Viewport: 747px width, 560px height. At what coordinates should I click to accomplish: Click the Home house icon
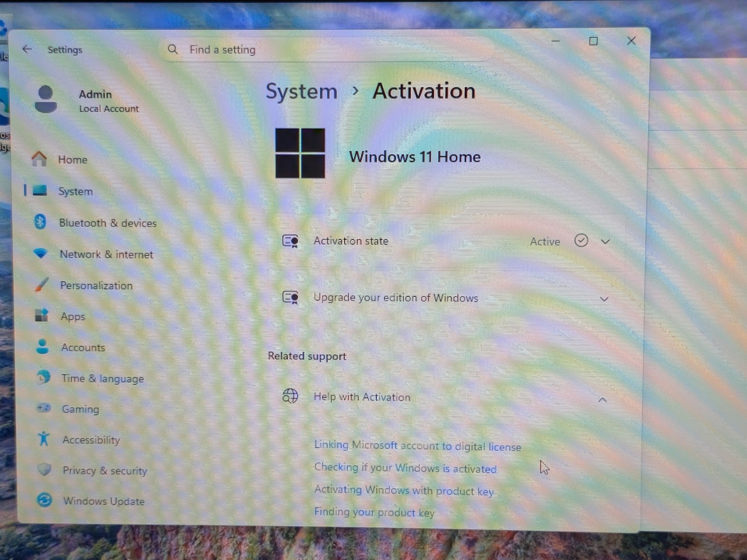pyautogui.click(x=39, y=159)
